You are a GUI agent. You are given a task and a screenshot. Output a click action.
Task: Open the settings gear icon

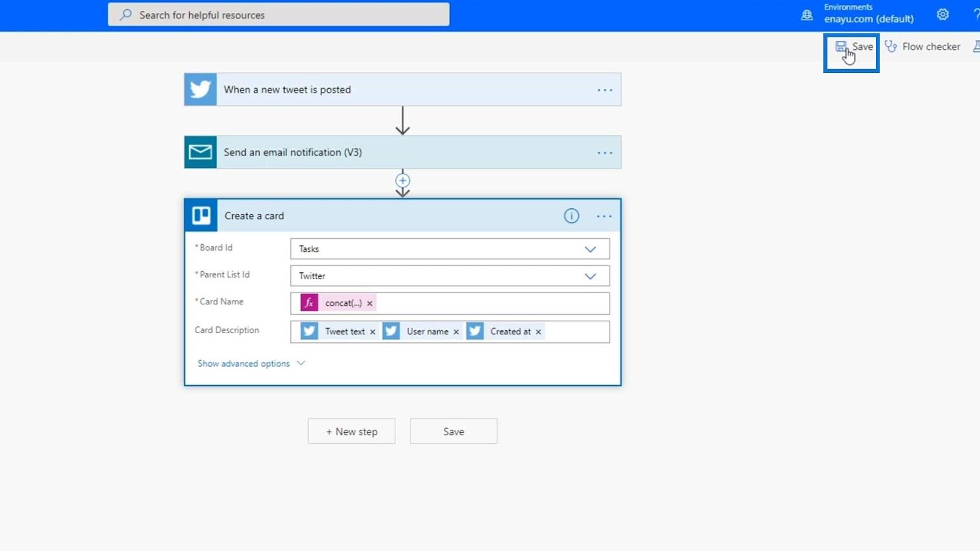[x=943, y=15]
